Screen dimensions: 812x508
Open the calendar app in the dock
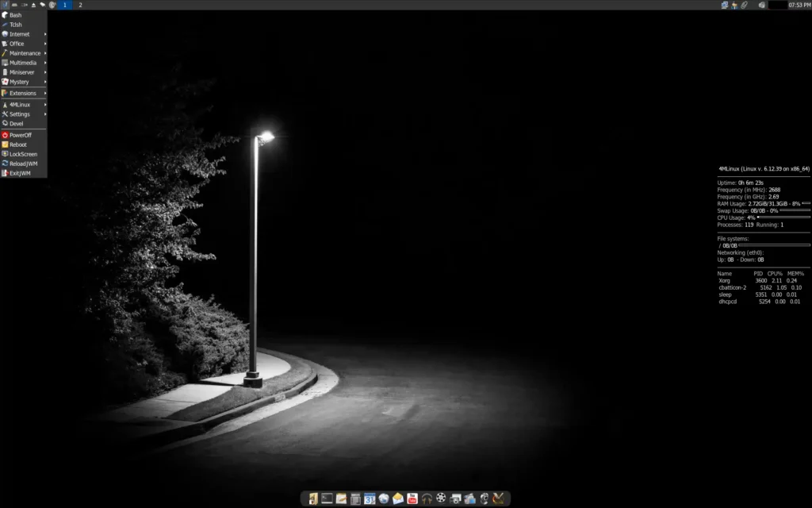(x=369, y=498)
